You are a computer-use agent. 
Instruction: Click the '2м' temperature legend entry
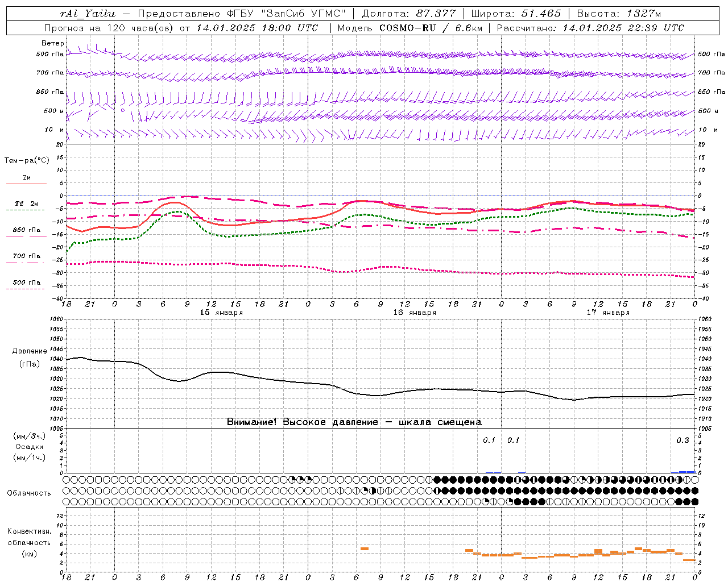(x=27, y=178)
